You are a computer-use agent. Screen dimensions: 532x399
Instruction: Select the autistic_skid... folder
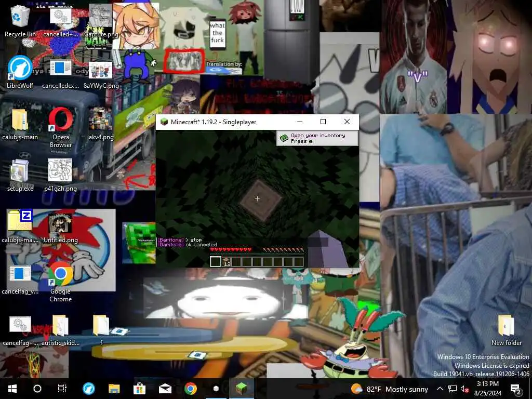pos(60,330)
